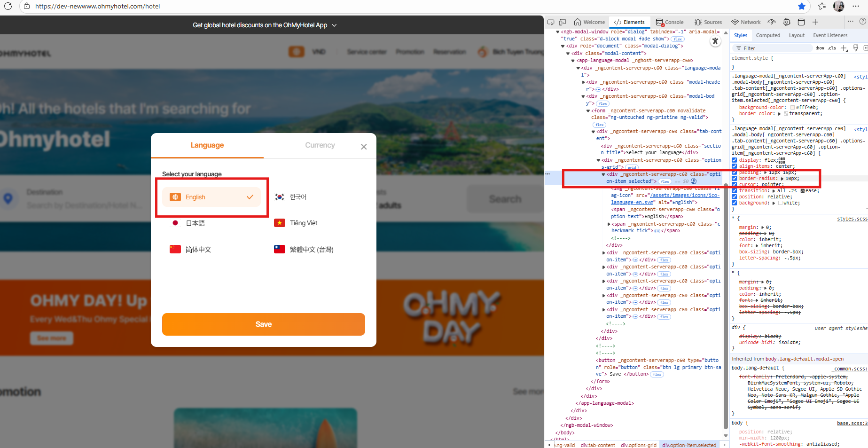
Task: Open the styles.scss source link
Action: click(852, 219)
